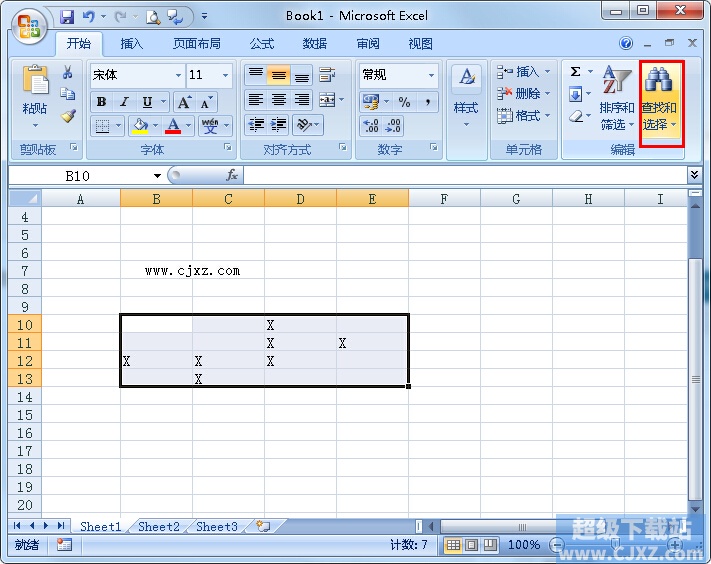Click the Office button logo
The width and height of the screenshot is (711, 564).
pyautogui.click(x=29, y=26)
